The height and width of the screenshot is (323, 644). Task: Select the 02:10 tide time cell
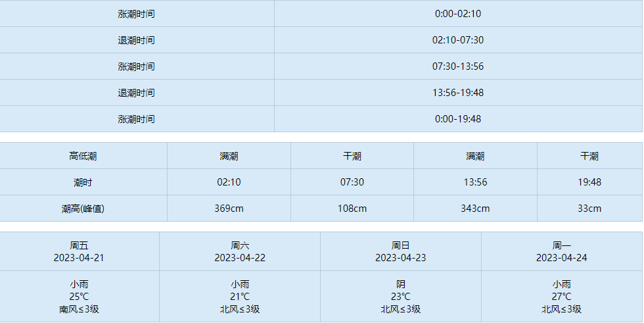click(x=229, y=182)
